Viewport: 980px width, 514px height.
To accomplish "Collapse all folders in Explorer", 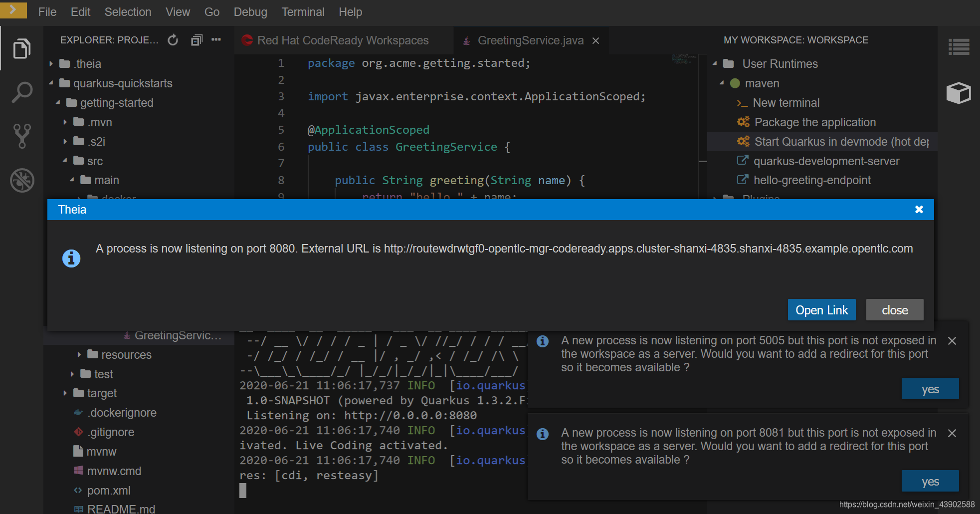I will click(197, 40).
